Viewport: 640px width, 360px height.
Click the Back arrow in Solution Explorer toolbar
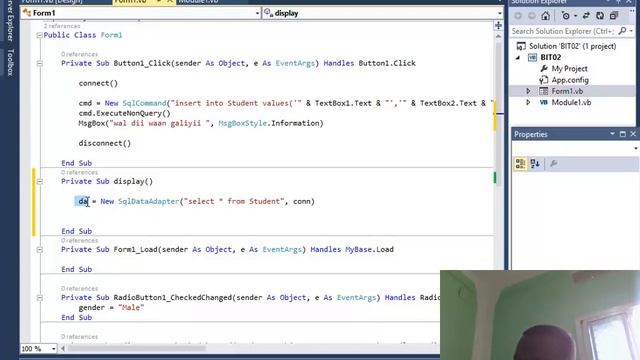pos(518,16)
